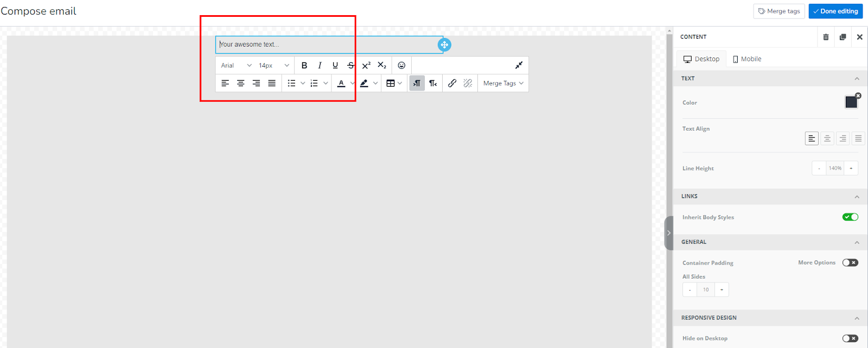This screenshot has width=868, height=348.
Task: Select left Text Align in properties panel
Action: point(812,138)
